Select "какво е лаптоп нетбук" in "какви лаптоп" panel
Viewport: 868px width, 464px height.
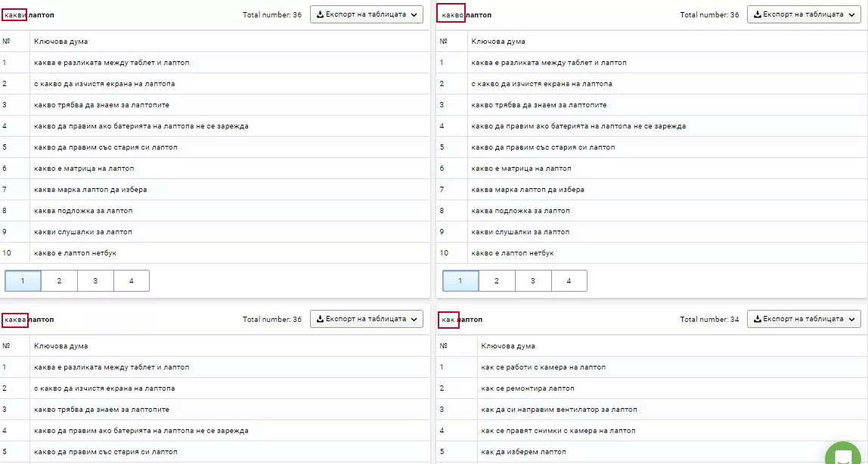(x=215, y=253)
